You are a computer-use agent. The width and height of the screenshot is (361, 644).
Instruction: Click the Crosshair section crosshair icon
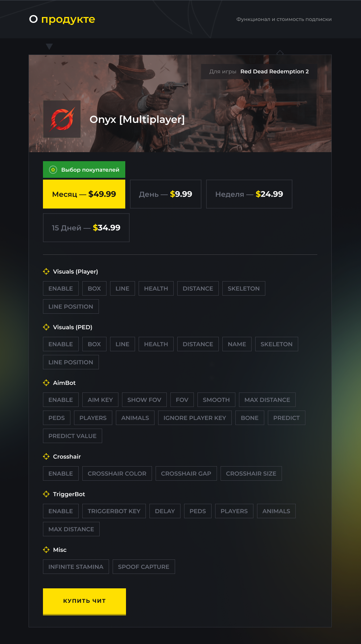click(46, 456)
